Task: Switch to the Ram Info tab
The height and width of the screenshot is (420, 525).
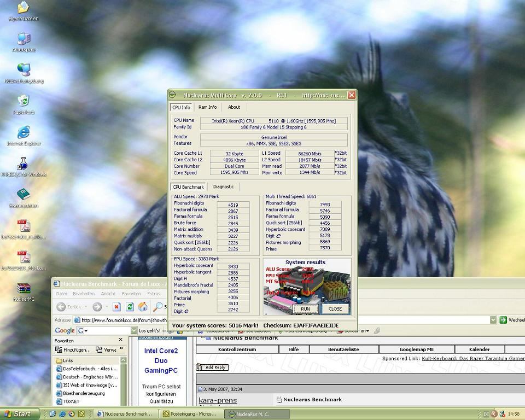Action: [208, 107]
